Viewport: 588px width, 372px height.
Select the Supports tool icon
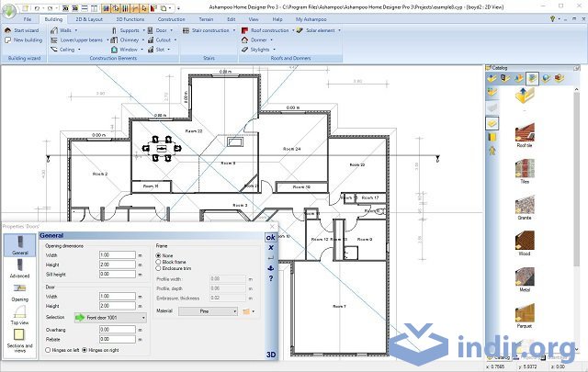114,30
